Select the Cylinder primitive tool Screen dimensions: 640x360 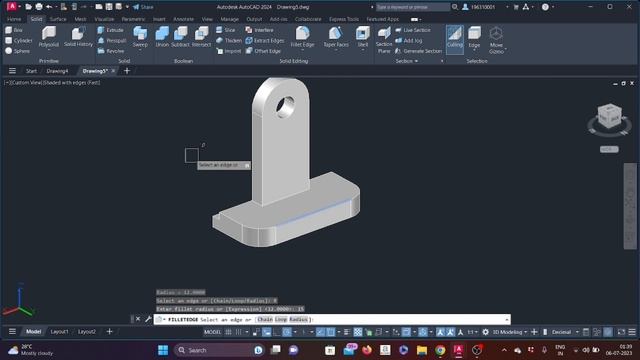click(18, 40)
